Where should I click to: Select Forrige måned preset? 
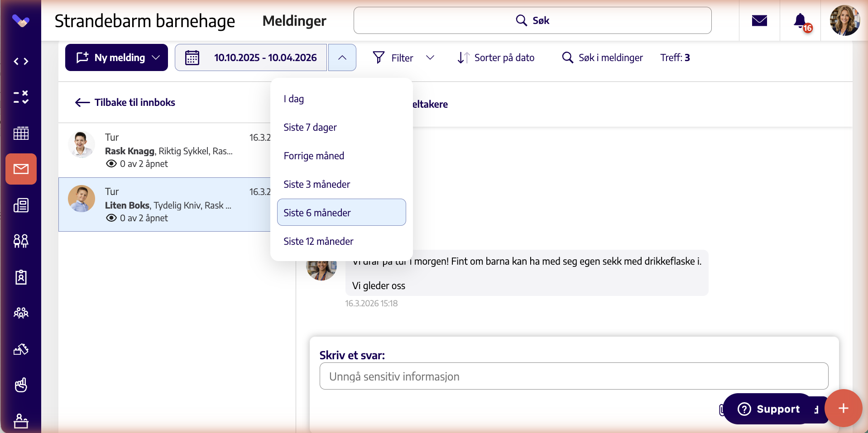coord(341,156)
